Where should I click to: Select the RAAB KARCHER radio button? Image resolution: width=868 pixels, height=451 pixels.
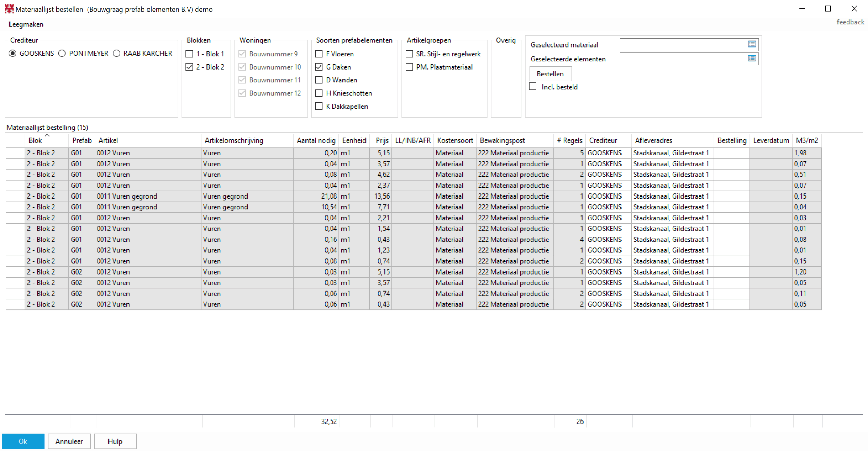[117, 53]
